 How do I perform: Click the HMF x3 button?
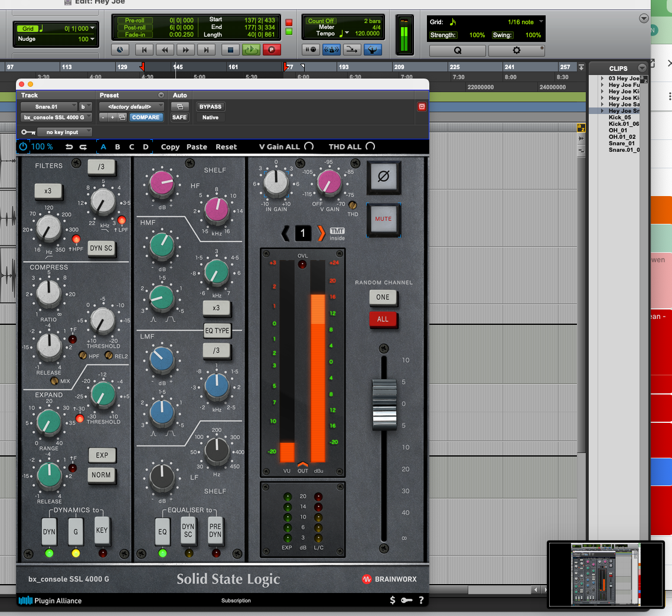217,308
